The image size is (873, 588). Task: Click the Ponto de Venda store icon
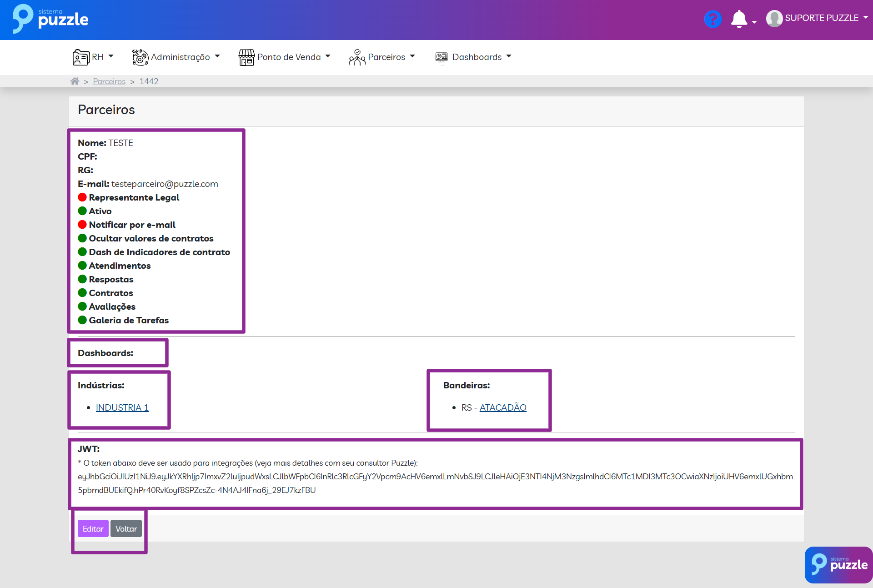click(246, 57)
